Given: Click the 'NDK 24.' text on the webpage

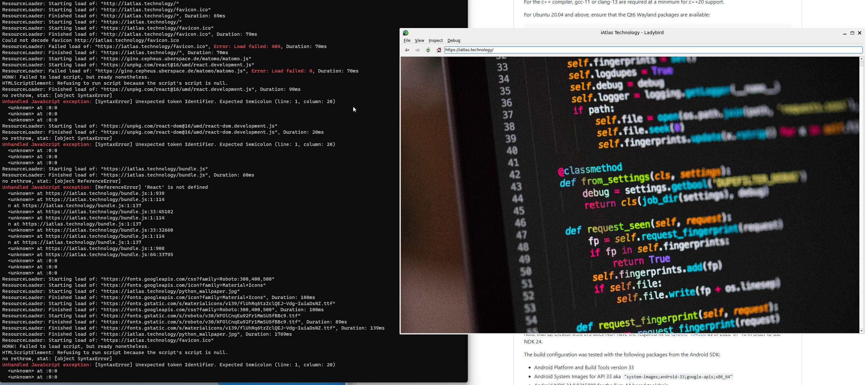Looking at the screenshot, I should pyautogui.click(x=533, y=342).
